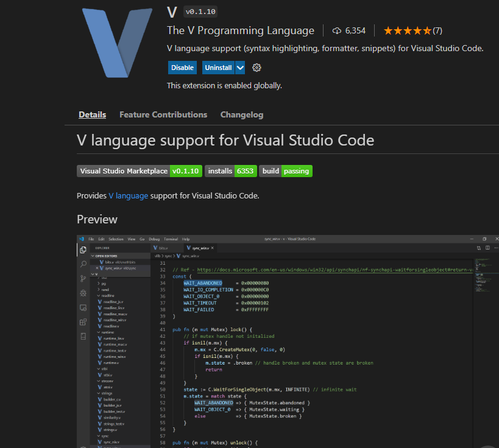Click the large blue V extension logo
Screen dimensions: 499x448
117,43
